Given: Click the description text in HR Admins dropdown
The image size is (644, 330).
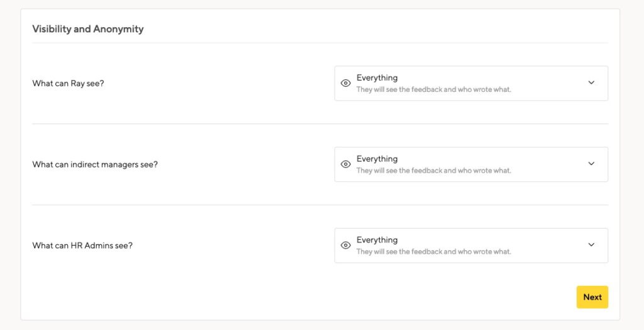Looking at the screenshot, I should point(434,251).
